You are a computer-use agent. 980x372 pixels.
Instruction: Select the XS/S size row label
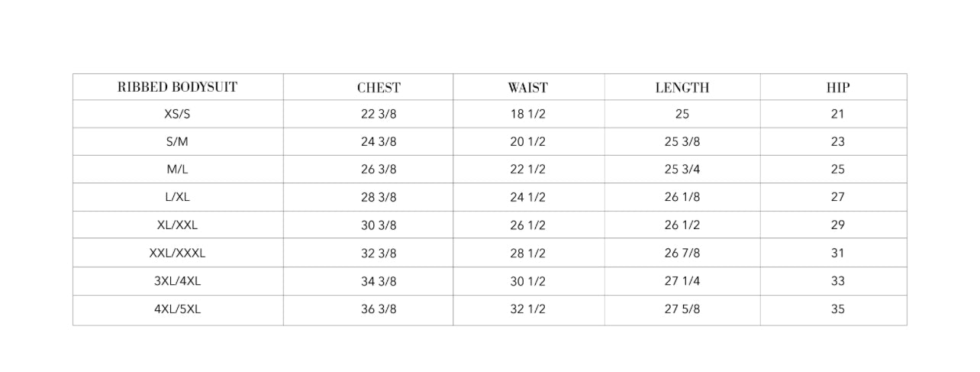tap(177, 114)
